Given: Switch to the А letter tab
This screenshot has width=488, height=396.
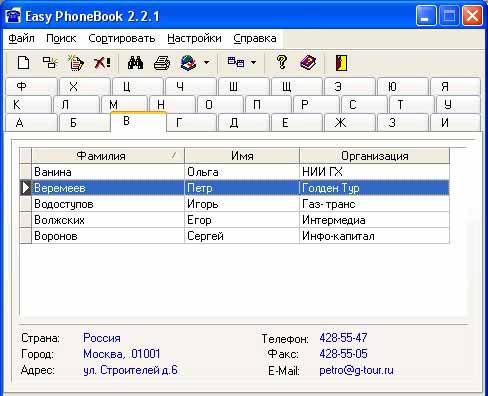Looking at the screenshot, I should click(31, 123).
